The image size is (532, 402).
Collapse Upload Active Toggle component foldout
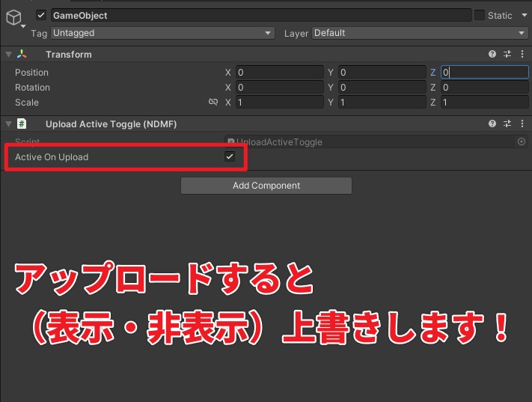pos(8,124)
